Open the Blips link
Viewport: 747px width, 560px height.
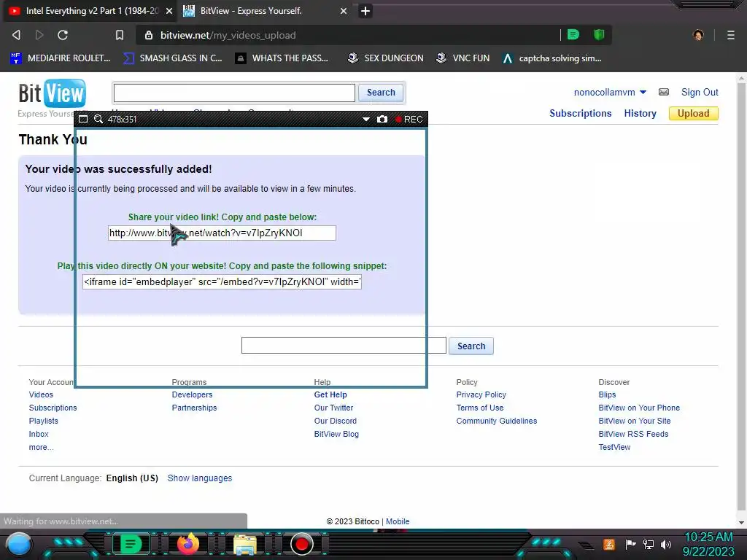coord(607,394)
